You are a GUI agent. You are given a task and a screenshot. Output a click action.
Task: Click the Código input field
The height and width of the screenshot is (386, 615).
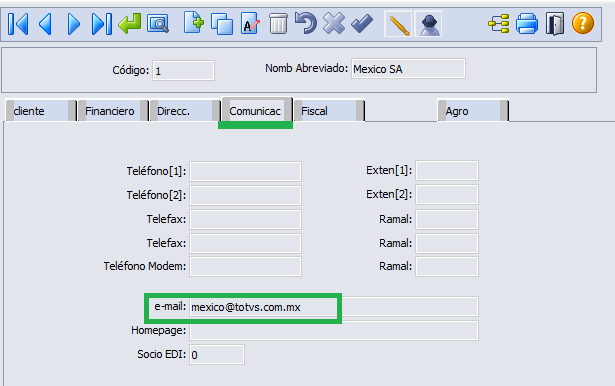pos(183,71)
